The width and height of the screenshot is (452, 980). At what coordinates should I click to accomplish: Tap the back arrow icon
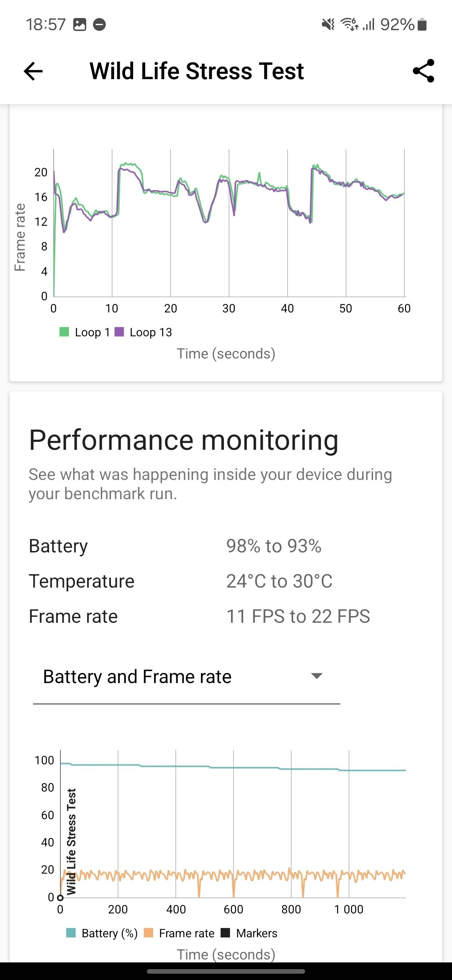pyautogui.click(x=33, y=71)
